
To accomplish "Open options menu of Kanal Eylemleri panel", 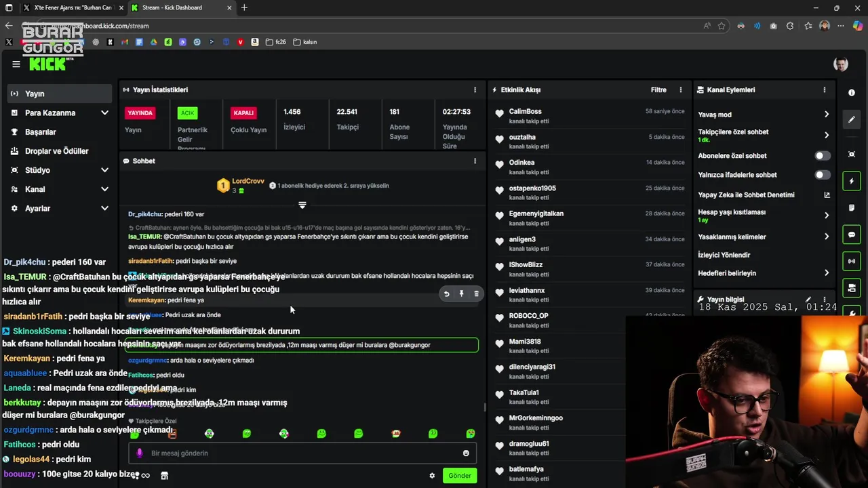I will click(x=825, y=89).
